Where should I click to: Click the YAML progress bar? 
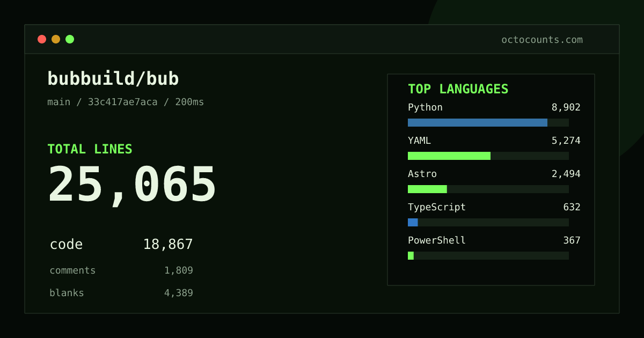488,156
